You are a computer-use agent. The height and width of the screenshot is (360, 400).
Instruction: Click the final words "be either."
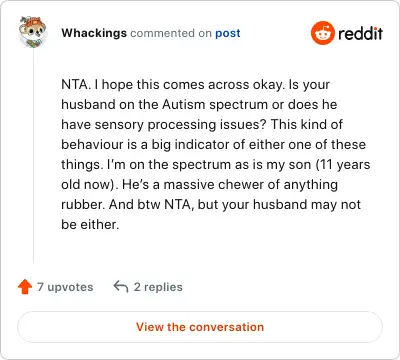pos(90,224)
